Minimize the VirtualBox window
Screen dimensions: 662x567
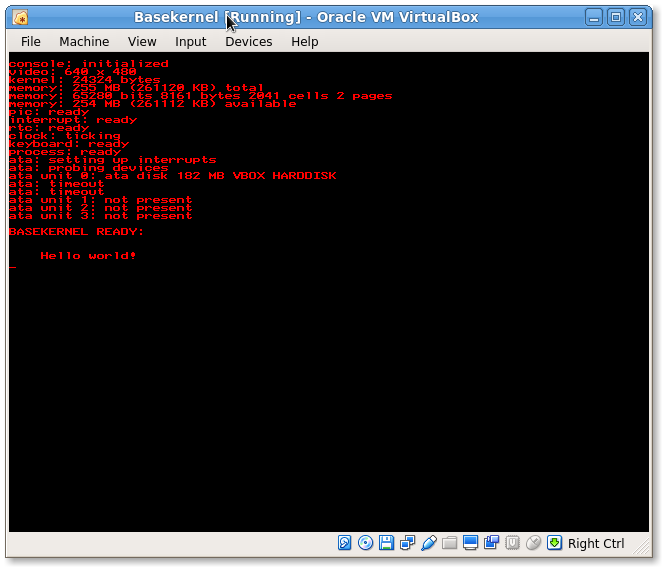pos(594,17)
